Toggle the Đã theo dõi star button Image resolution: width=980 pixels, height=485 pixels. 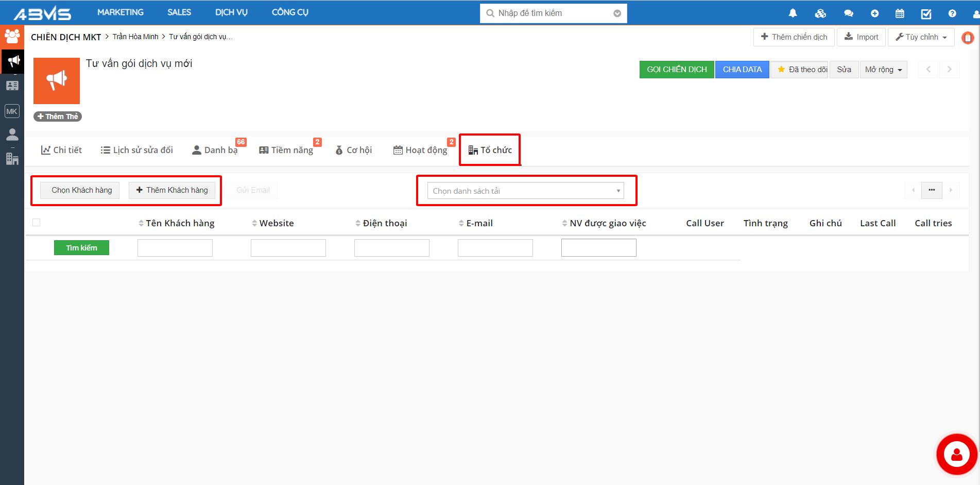(x=799, y=70)
